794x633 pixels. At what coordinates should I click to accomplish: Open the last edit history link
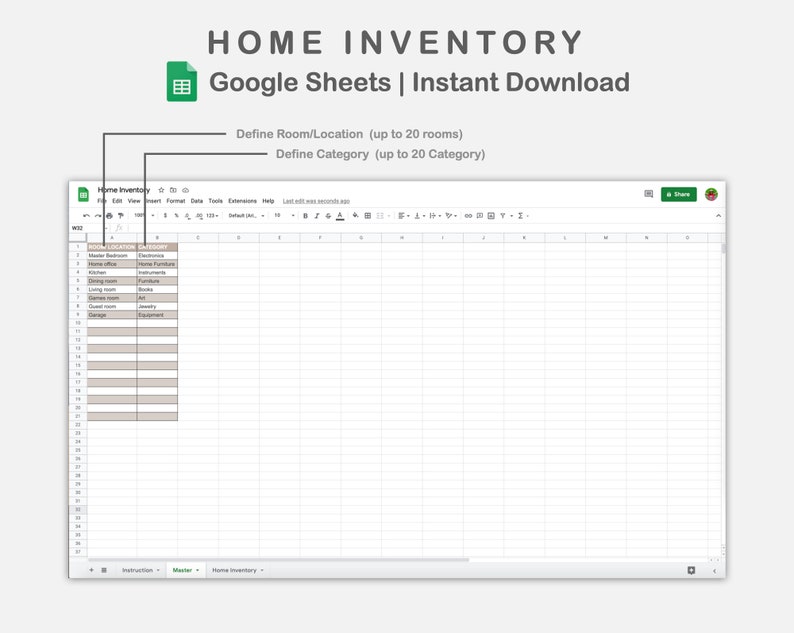click(x=316, y=201)
